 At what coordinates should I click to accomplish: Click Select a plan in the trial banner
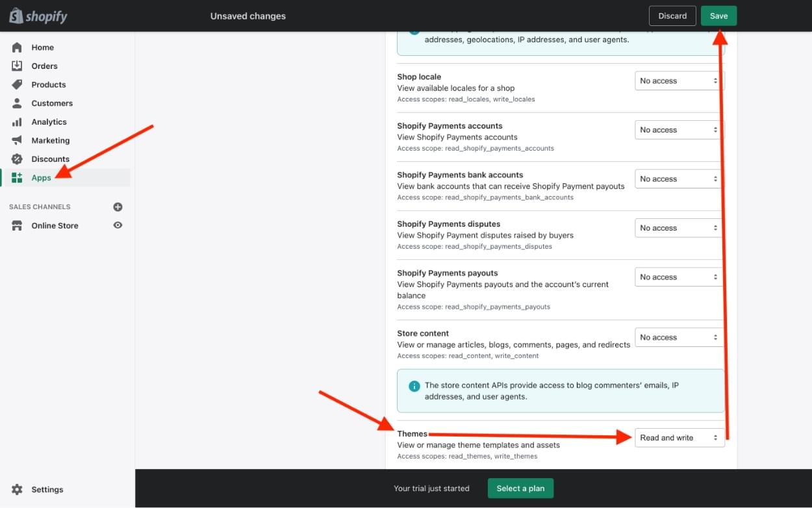click(x=520, y=488)
